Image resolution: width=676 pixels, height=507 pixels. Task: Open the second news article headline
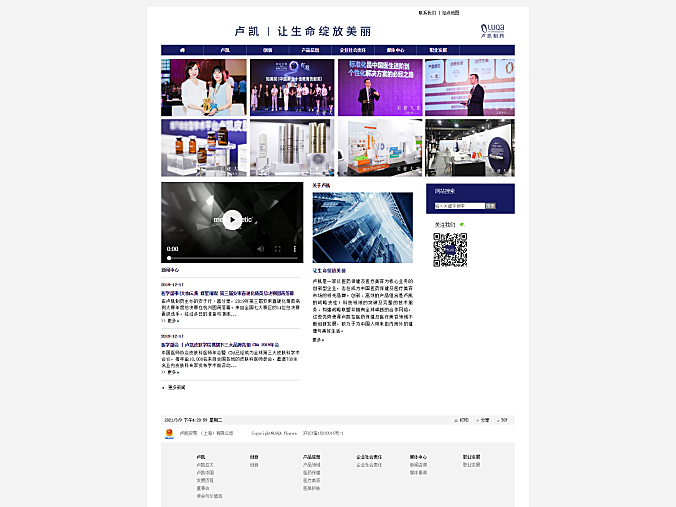pos(220,345)
